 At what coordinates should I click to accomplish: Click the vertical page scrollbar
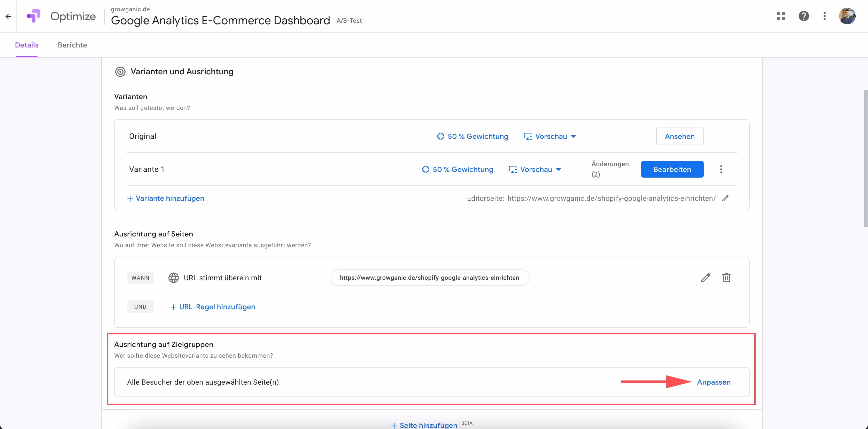point(865,158)
